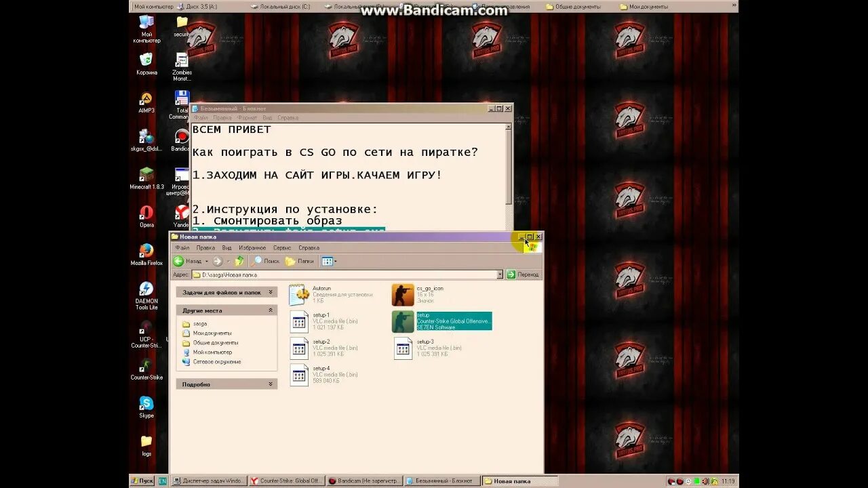The height and width of the screenshot is (488, 868).
Task: Switch to Bandicam taskbar button
Action: tap(364, 481)
